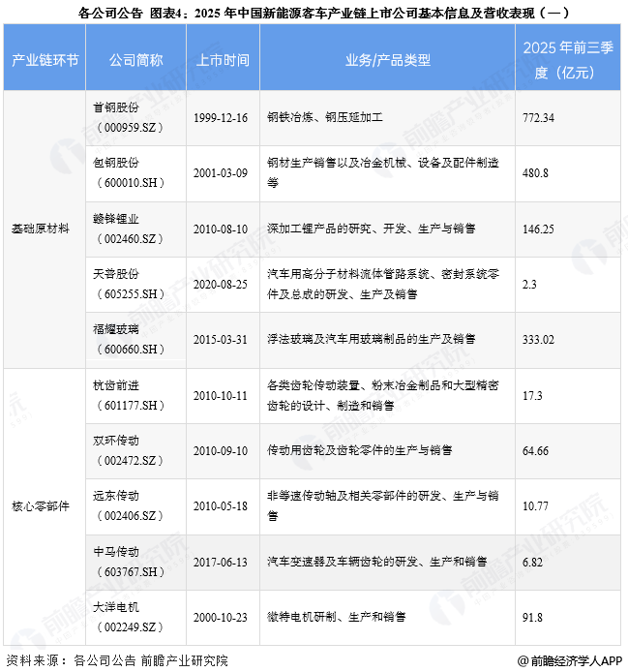Click company name 杭齿前进
Screen dimensions: 628x672
(116, 385)
